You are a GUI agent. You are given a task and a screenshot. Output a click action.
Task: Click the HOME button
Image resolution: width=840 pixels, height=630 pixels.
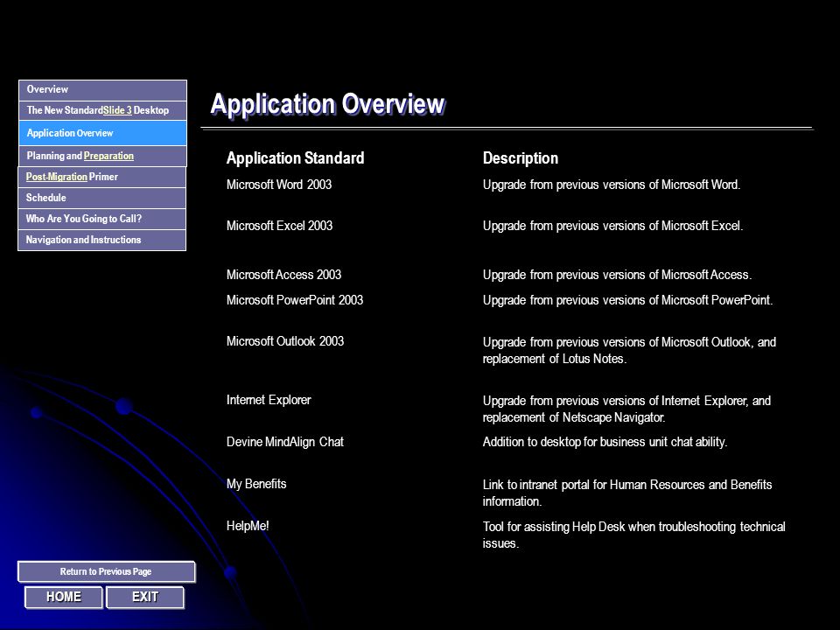[63, 597]
